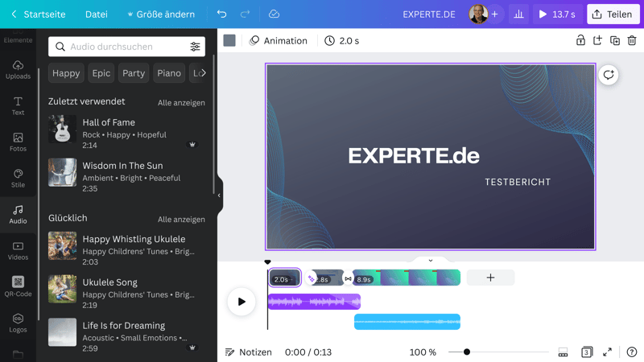Open the audio search filter settings
644x362 pixels.
[x=195, y=47]
